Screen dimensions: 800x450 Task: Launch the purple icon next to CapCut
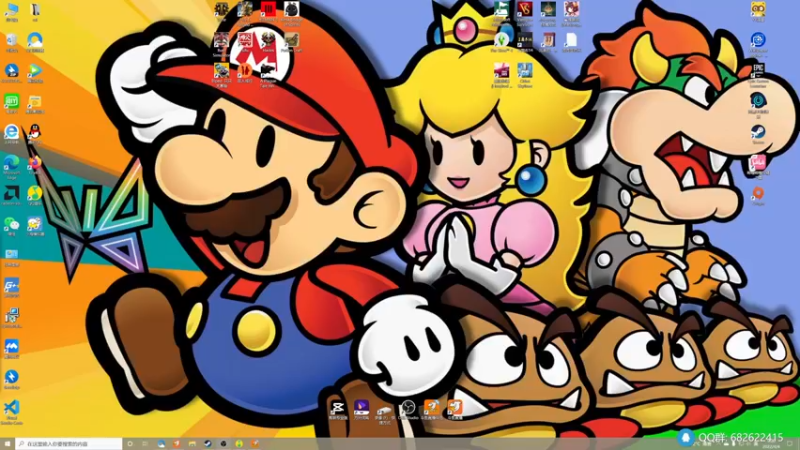coord(361,408)
